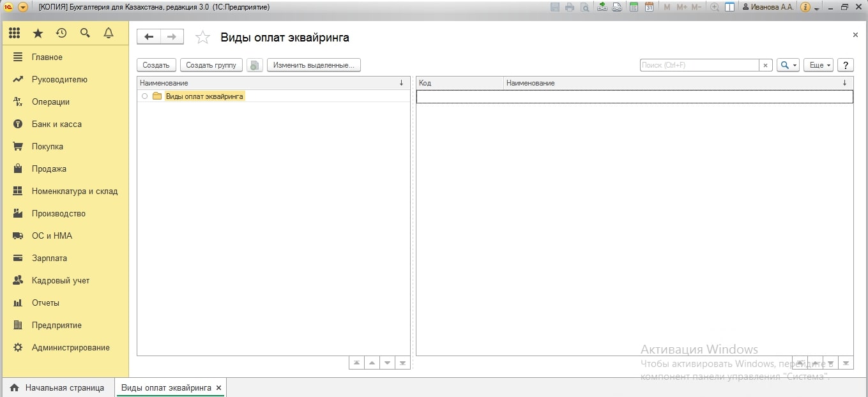Image resolution: width=868 pixels, height=397 pixels.
Task: Expand the Еще dropdown menu
Action: [818, 65]
